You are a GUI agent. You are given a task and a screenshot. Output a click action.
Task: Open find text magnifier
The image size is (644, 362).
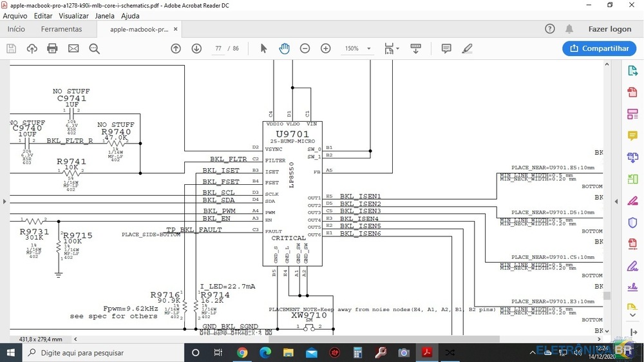pos(94,48)
